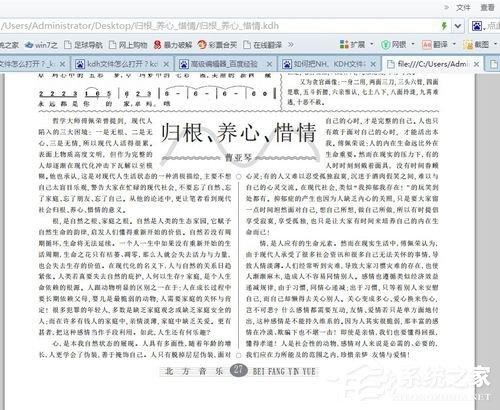Image resolution: width=500 pixels, height=410 pixels.
Task: Close the first partially visible 文件怎么打开 tab
Action: (x=62, y=64)
